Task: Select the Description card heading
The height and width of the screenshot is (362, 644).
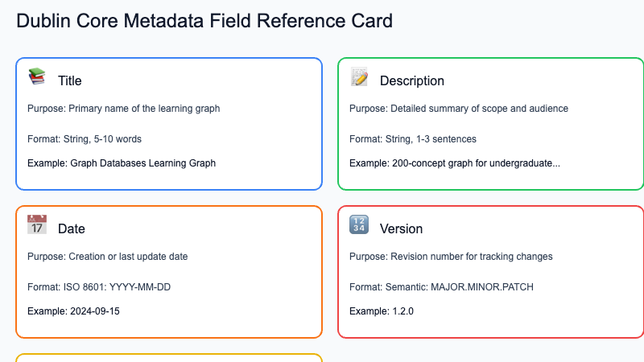Action: tap(411, 80)
